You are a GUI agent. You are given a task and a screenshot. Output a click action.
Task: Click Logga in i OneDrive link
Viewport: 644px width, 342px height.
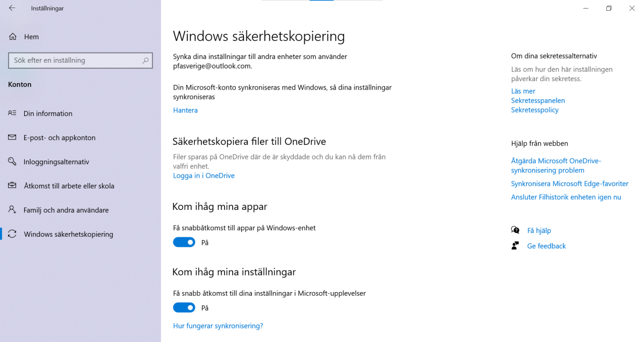[x=204, y=176]
